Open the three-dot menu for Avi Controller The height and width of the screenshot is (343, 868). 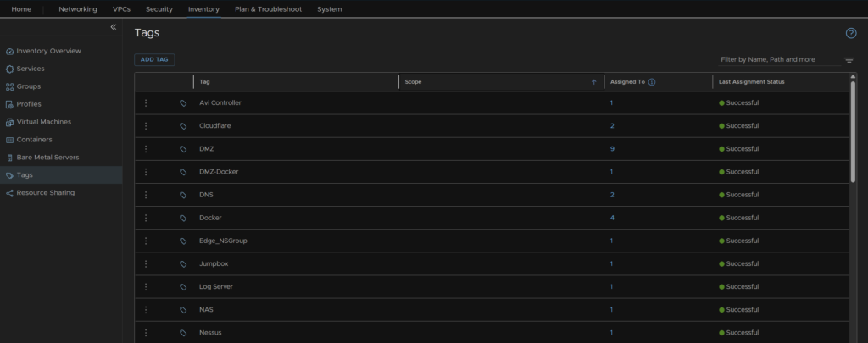(x=146, y=103)
